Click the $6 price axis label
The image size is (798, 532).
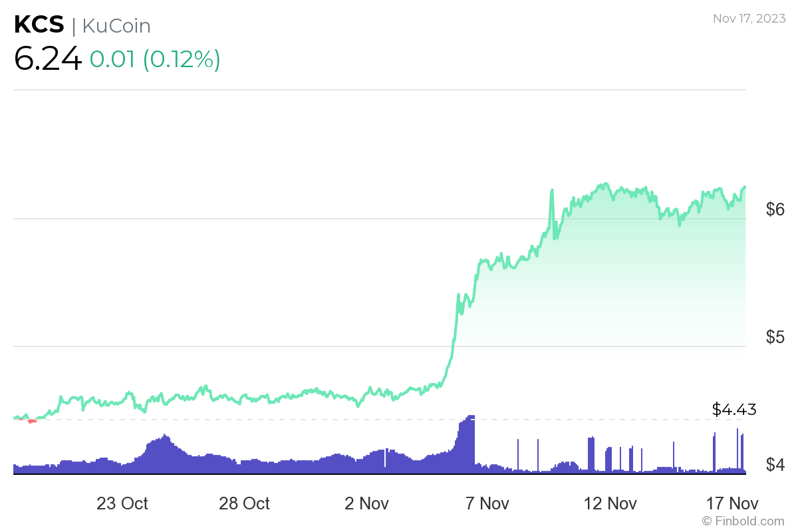pyautogui.click(x=775, y=210)
